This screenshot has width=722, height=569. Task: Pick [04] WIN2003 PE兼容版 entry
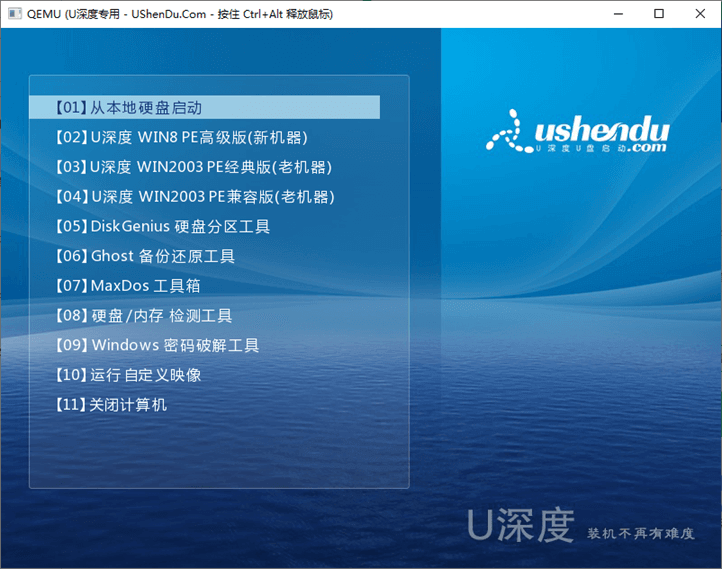point(195,197)
